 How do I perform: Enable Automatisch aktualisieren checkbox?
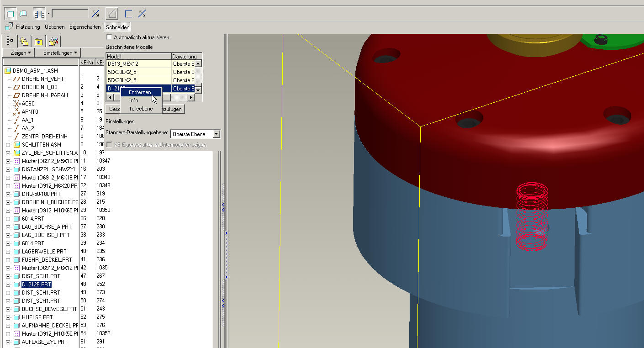[109, 37]
